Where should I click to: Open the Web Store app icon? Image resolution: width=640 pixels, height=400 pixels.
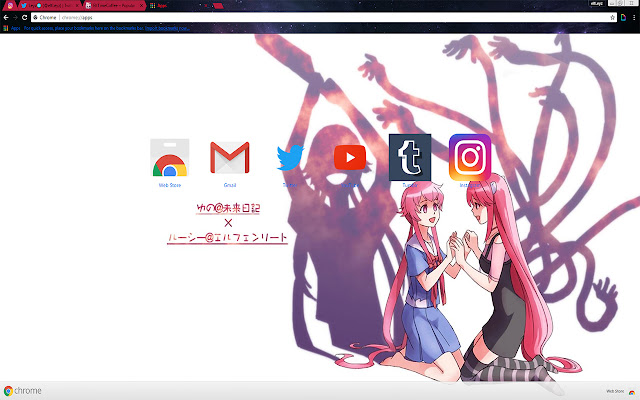170,158
